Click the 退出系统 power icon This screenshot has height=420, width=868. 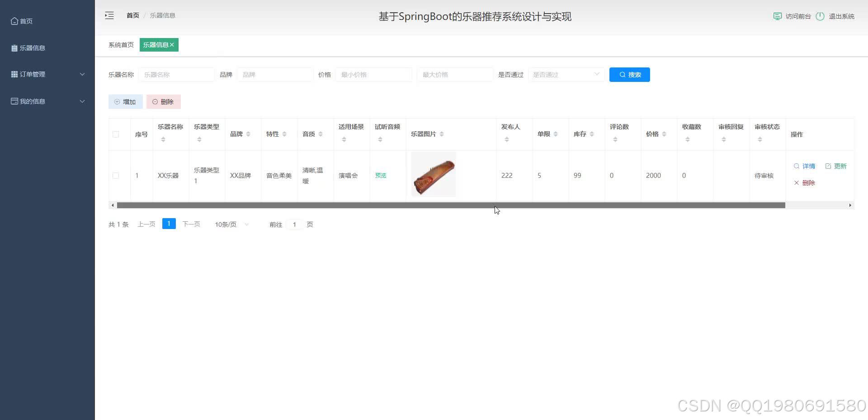tap(820, 16)
